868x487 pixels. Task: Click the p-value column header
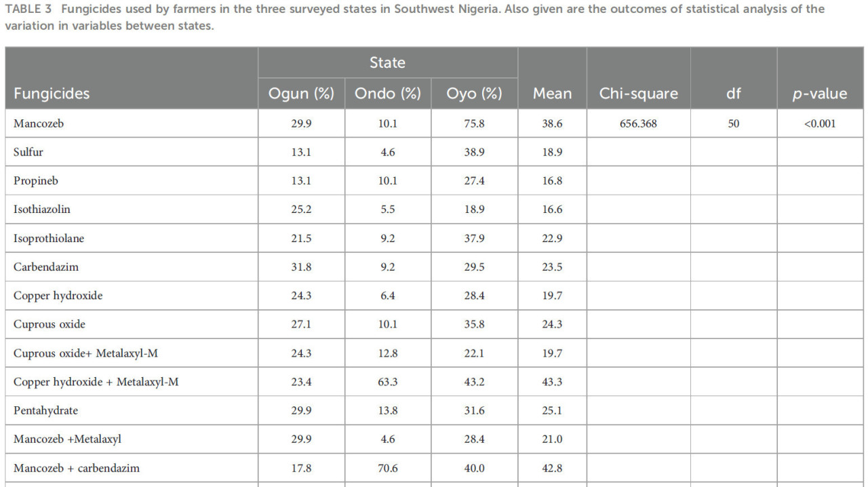tap(820, 94)
